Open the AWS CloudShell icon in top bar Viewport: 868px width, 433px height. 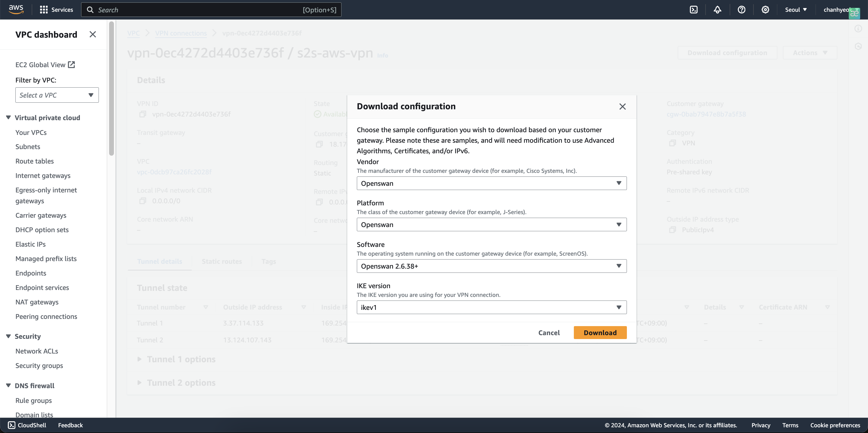pyautogui.click(x=693, y=10)
